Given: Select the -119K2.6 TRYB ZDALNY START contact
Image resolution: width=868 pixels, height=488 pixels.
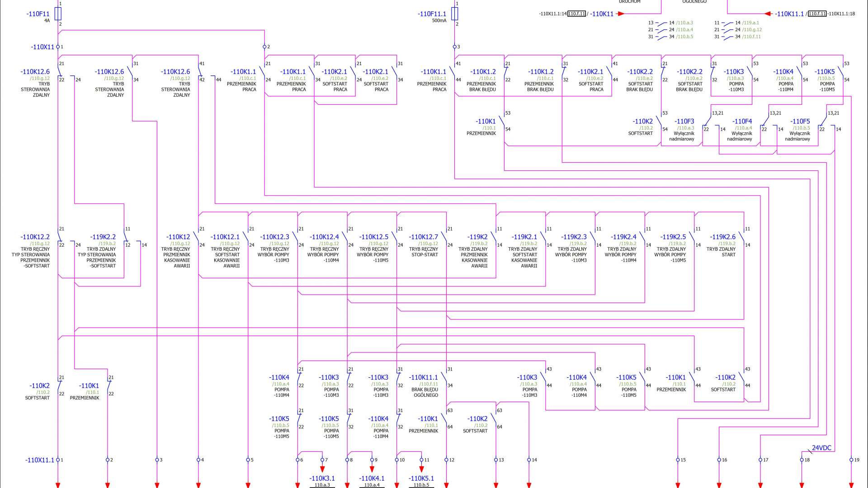Looking at the screenshot, I should pos(741,237).
